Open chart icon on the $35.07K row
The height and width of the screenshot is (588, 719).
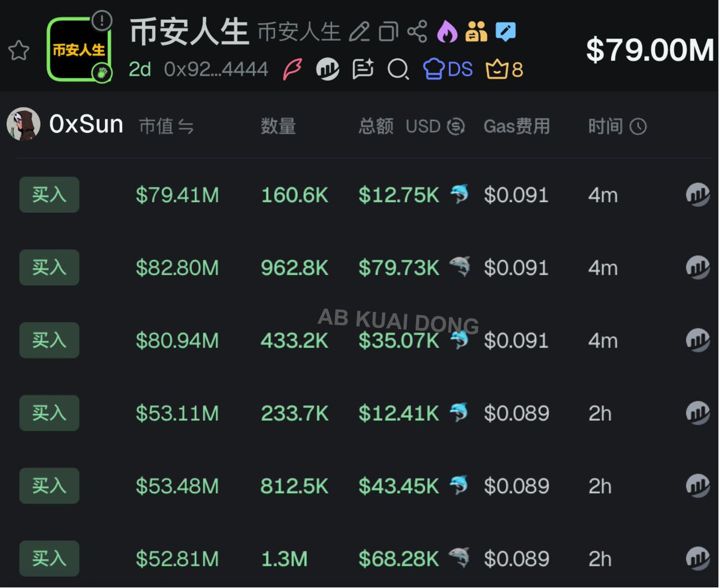698,340
